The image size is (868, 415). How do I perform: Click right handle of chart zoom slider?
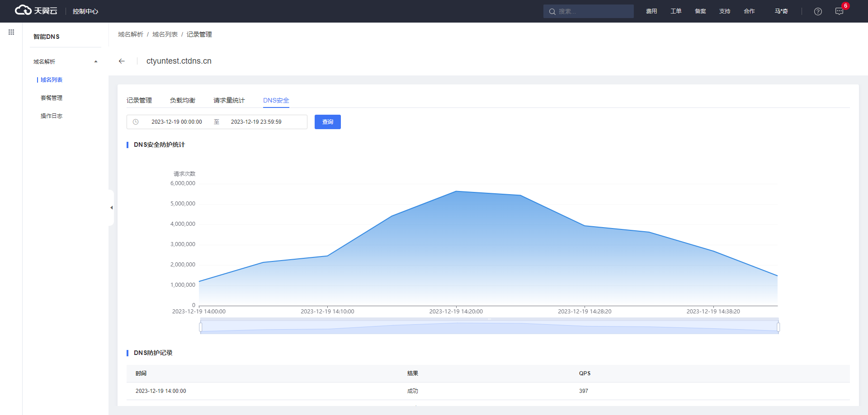778,326
